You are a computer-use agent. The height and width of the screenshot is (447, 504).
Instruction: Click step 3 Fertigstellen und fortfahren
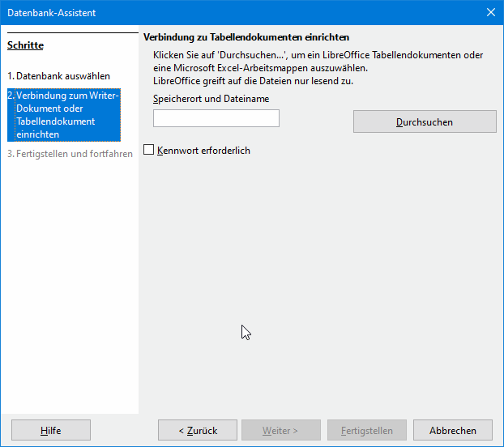tap(70, 154)
